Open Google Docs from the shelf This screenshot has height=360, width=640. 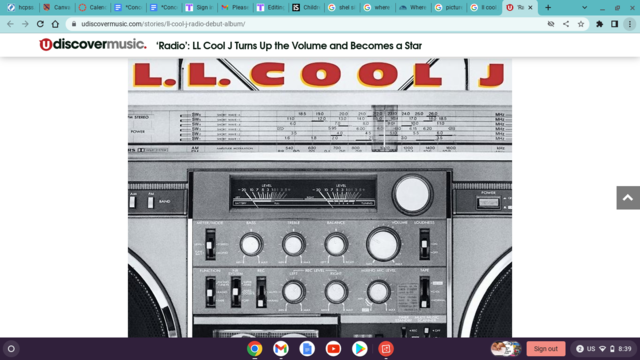pos(307,349)
